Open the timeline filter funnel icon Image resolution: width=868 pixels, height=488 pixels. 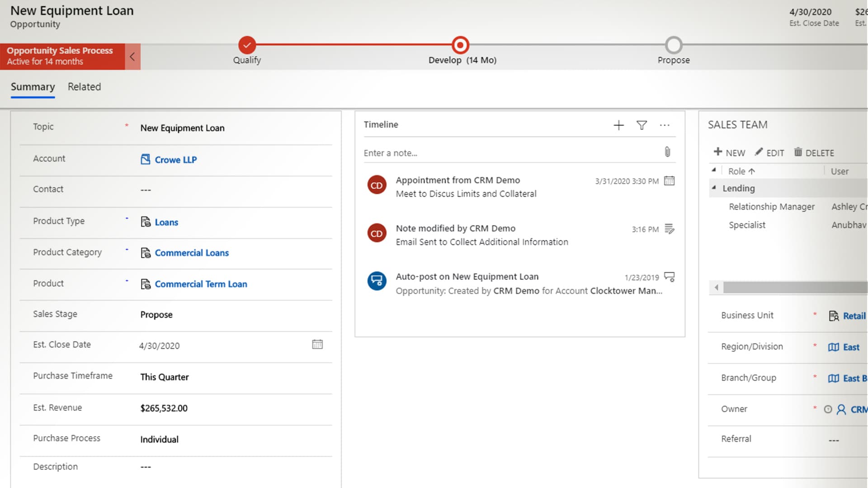coord(642,125)
